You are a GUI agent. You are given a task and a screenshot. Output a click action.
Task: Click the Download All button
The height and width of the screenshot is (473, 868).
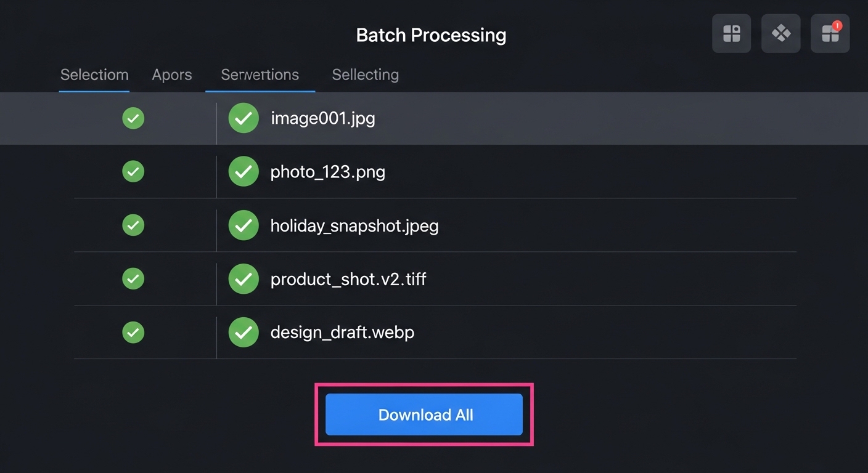click(424, 414)
